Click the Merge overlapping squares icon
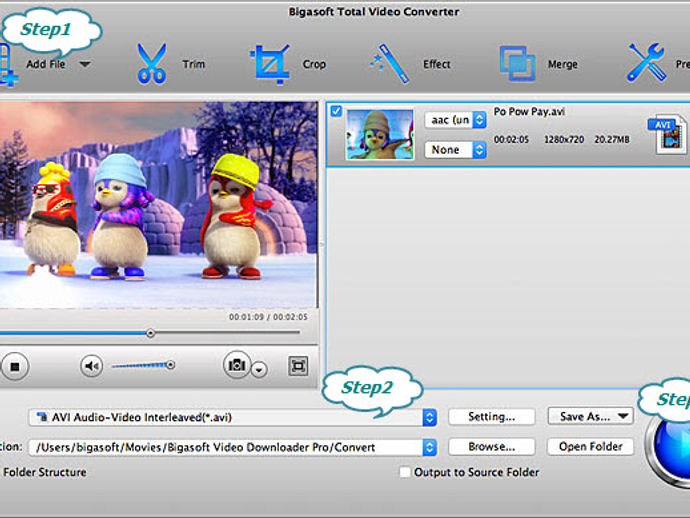 pyautogui.click(x=518, y=64)
